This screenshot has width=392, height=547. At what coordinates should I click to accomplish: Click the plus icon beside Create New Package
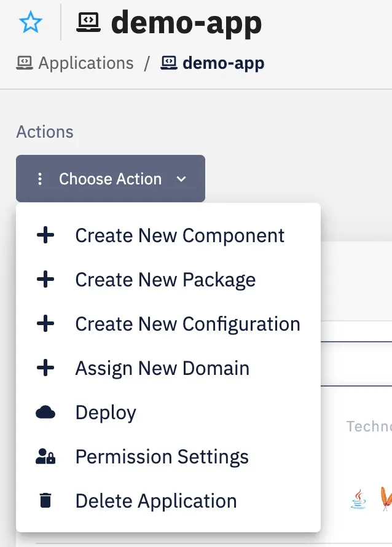45,280
